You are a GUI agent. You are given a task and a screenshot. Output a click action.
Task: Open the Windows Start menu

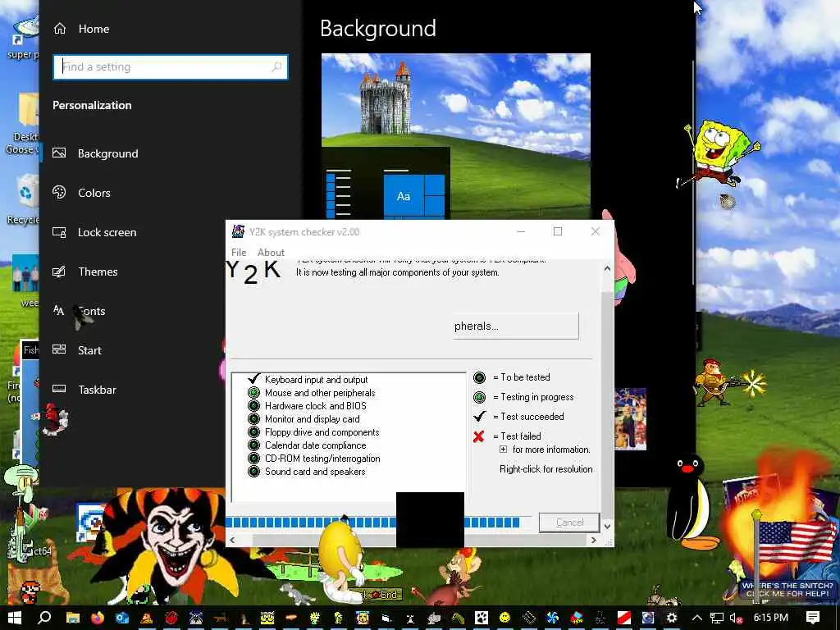tap(15, 618)
